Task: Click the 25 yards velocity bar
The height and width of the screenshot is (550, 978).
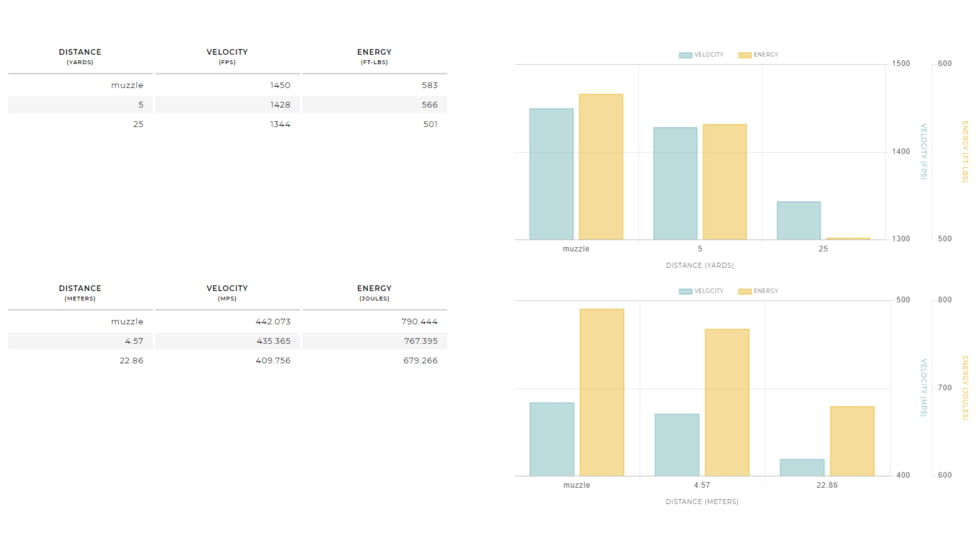Action: point(798,220)
